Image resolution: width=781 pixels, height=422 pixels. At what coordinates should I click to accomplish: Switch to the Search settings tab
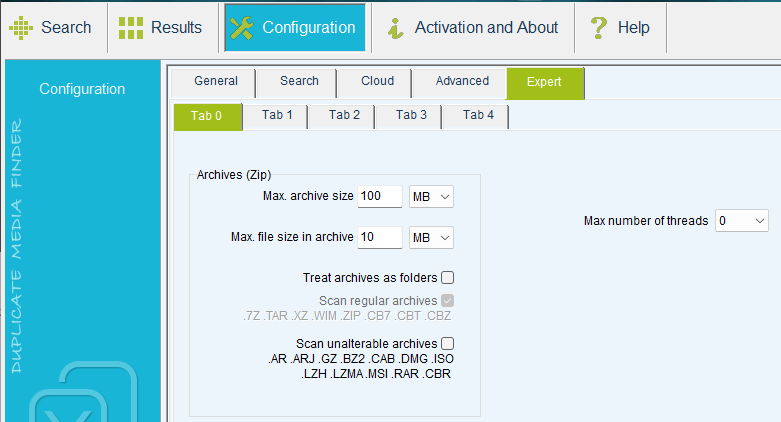tap(297, 83)
